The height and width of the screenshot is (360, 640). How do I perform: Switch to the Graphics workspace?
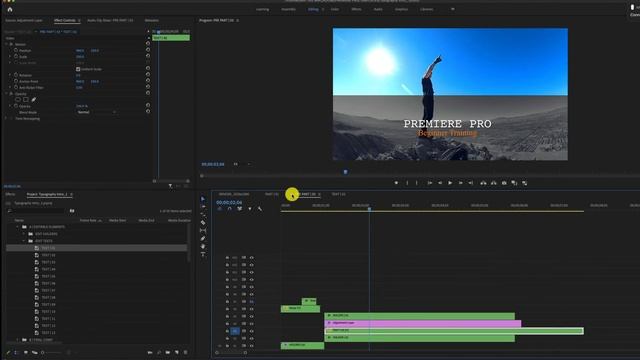401,9
